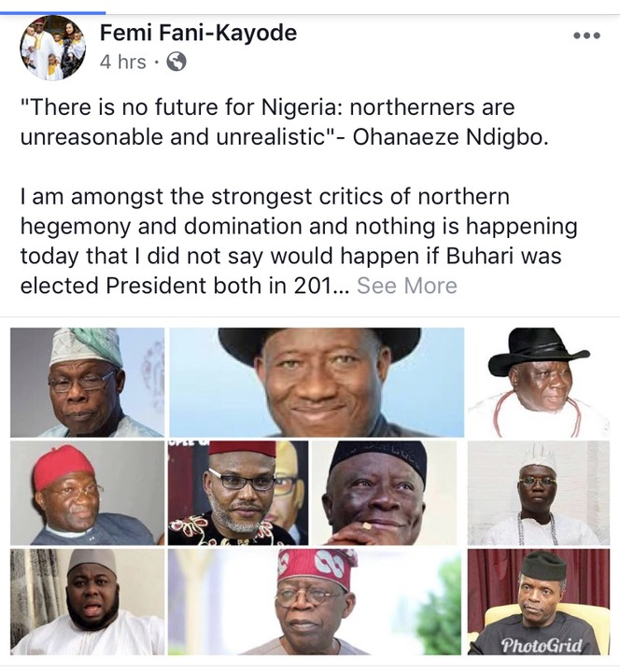Open the poster's round profile picture
Viewport: 620px width, 672px height.
[53, 47]
